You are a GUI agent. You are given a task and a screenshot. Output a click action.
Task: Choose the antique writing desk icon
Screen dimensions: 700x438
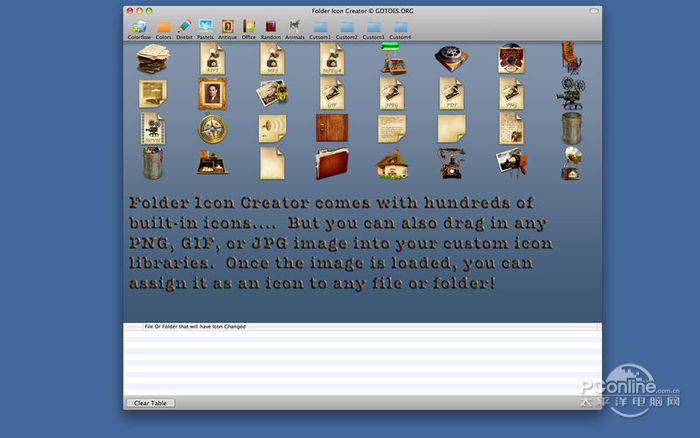pos(212,163)
